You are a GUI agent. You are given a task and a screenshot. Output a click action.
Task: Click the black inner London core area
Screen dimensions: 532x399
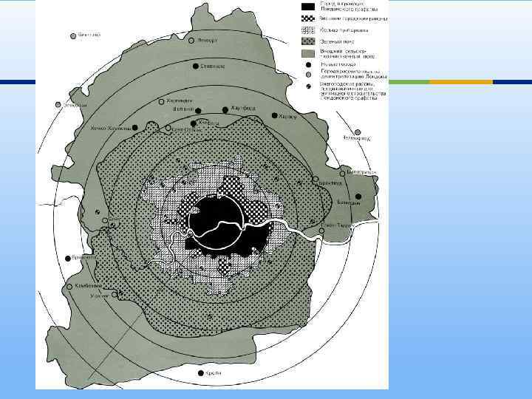pos(216,222)
